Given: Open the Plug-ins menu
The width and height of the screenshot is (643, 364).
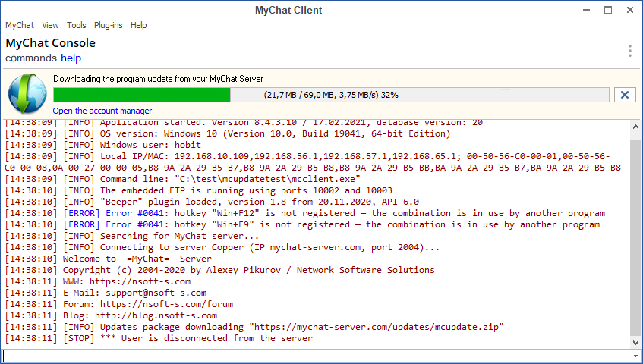Looking at the screenshot, I should point(109,25).
